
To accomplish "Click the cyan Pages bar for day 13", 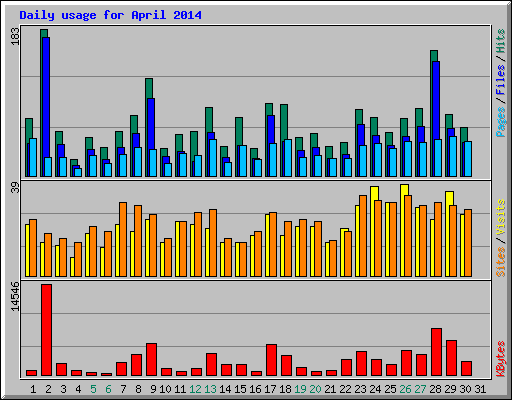I will 213,158.
